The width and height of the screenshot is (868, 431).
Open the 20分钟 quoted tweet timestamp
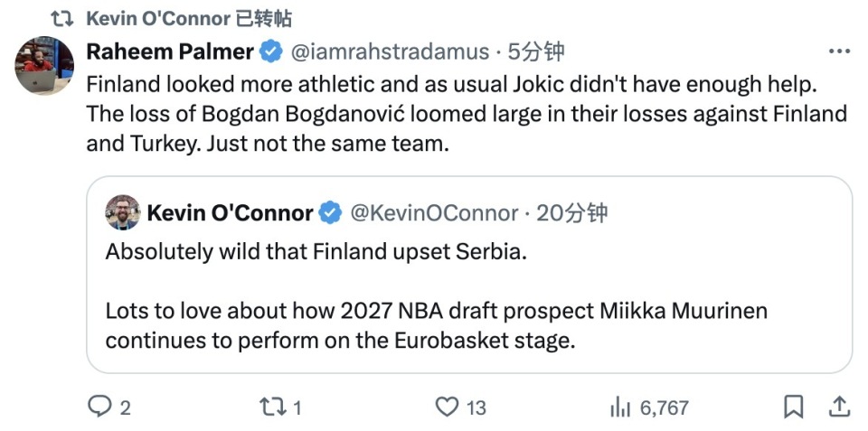[x=571, y=213]
